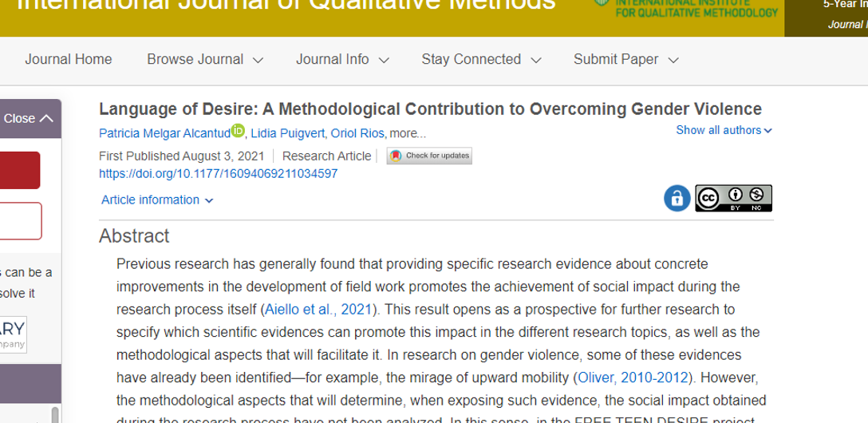
Task: Open the Aiello et al., 2021 citation
Action: tap(318, 310)
